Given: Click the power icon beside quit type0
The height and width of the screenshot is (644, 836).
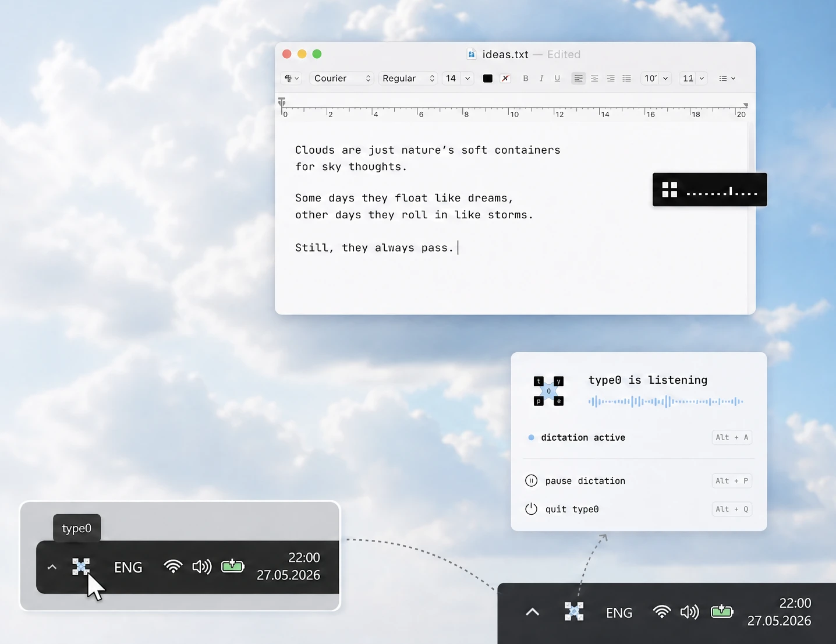Looking at the screenshot, I should [x=531, y=508].
